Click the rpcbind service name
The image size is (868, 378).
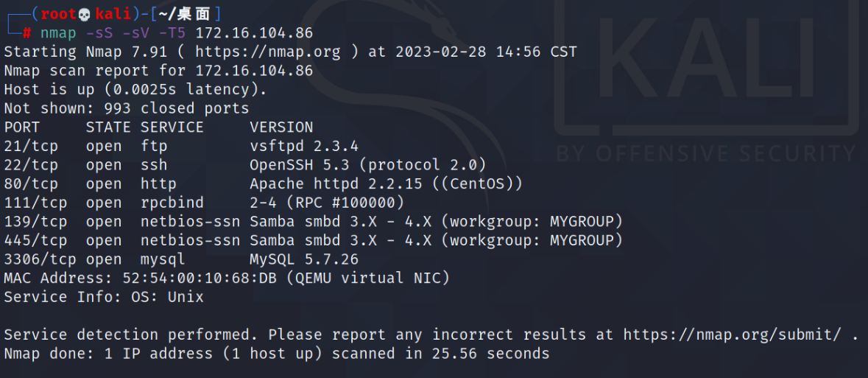pyautogui.click(x=172, y=203)
